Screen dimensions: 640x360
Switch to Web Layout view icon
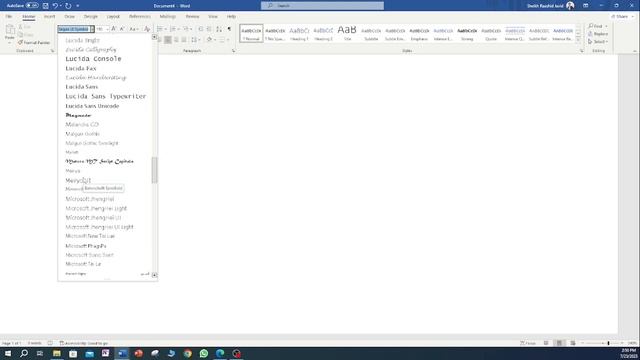point(573,343)
